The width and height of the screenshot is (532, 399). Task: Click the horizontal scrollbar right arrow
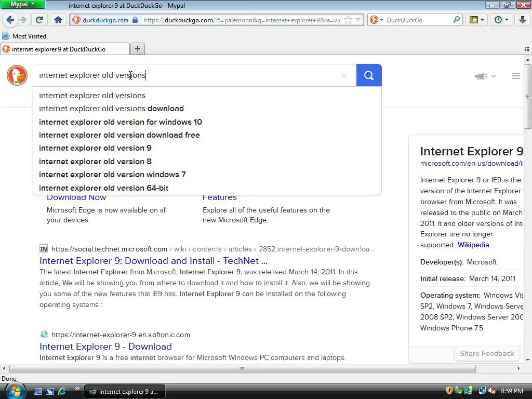click(x=518, y=368)
